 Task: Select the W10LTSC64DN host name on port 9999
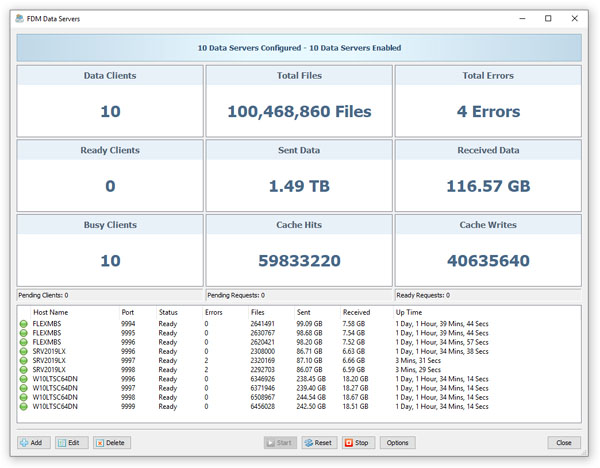point(55,406)
